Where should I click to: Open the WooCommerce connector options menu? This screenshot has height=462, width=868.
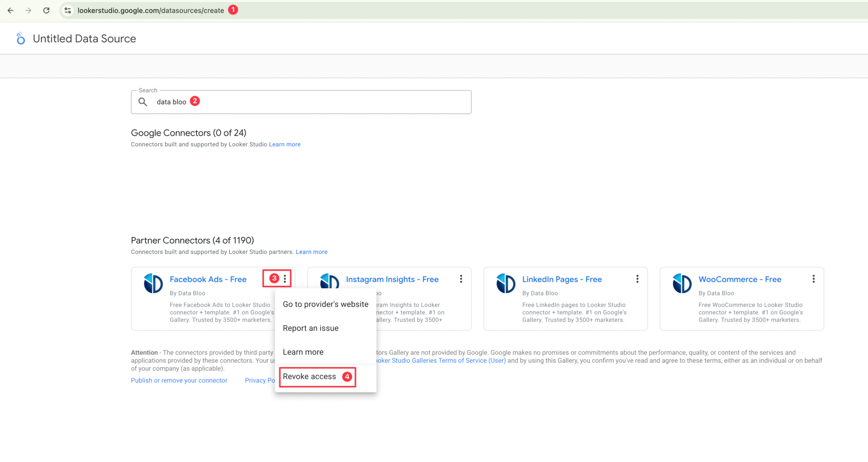pos(813,279)
